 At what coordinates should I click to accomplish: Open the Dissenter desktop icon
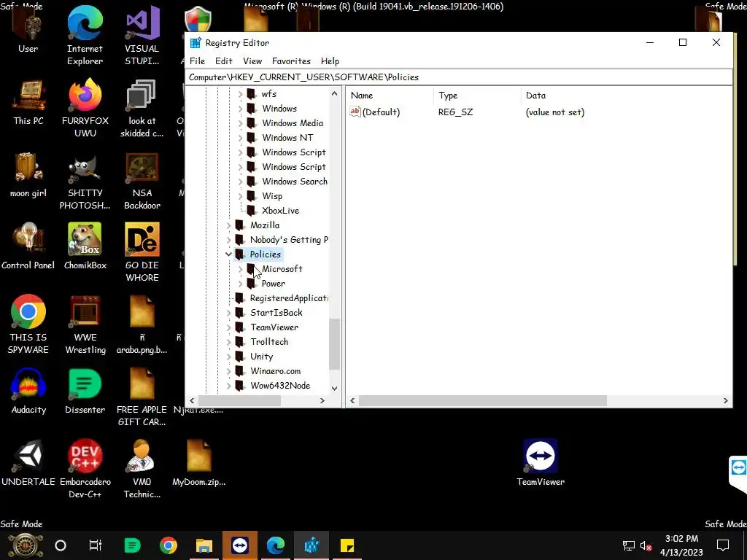click(85, 392)
